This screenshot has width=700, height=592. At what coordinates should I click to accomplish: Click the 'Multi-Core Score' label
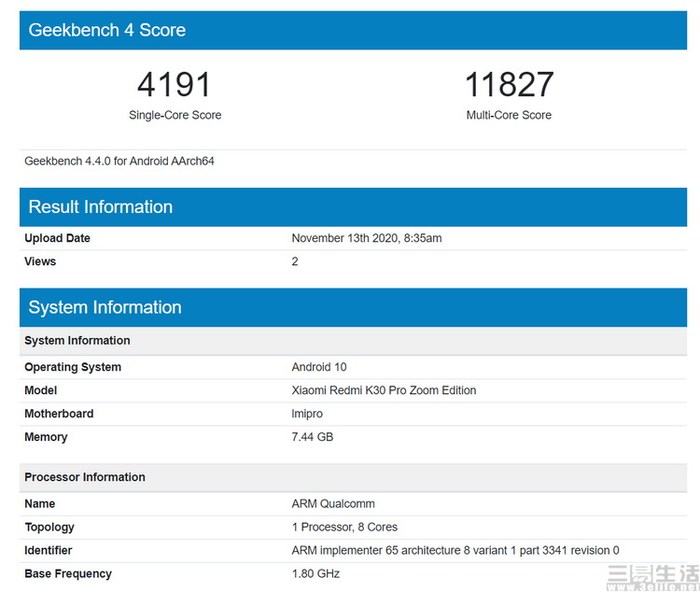(x=509, y=115)
